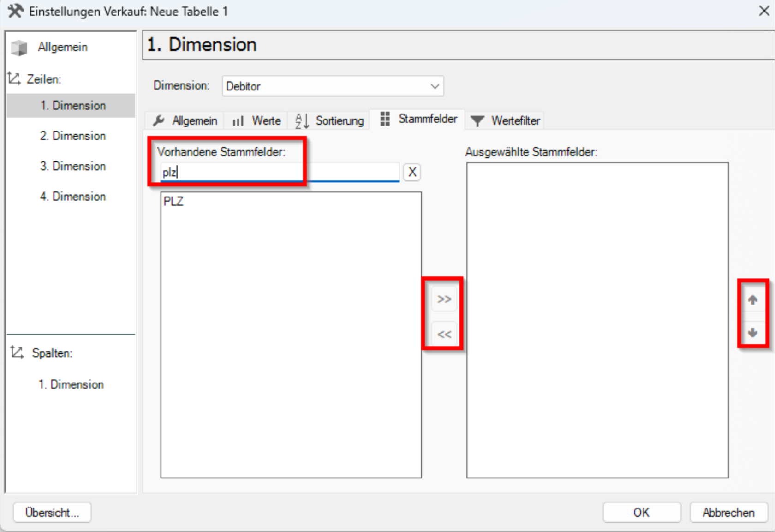Screen dimensions: 775x532
Task: Close the Einstellungen Verkauf dialog
Action: click(764, 11)
